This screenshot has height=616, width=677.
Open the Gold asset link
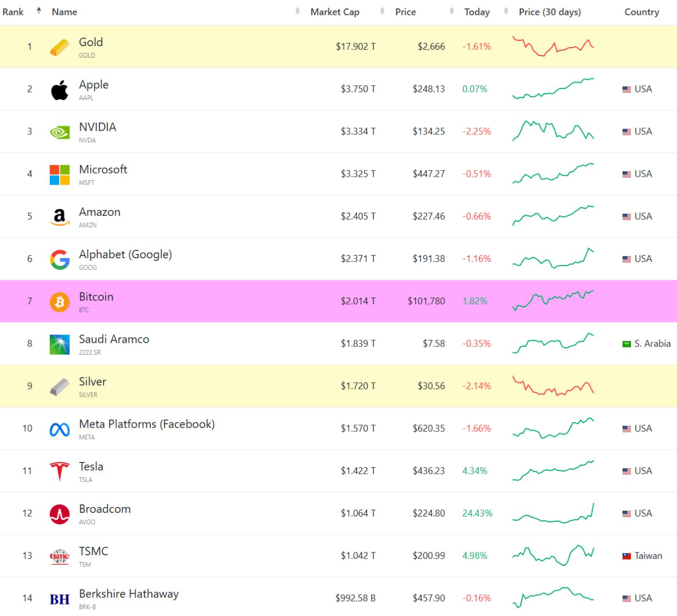click(x=91, y=42)
